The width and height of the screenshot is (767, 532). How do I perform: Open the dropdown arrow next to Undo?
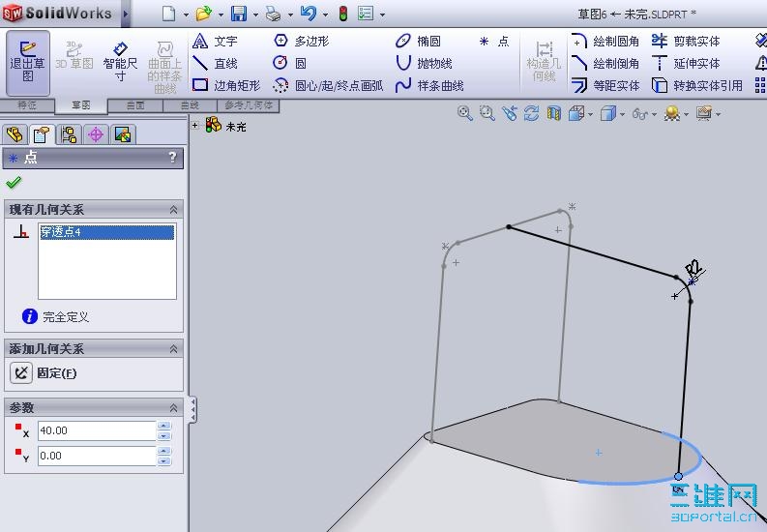click(x=325, y=15)
